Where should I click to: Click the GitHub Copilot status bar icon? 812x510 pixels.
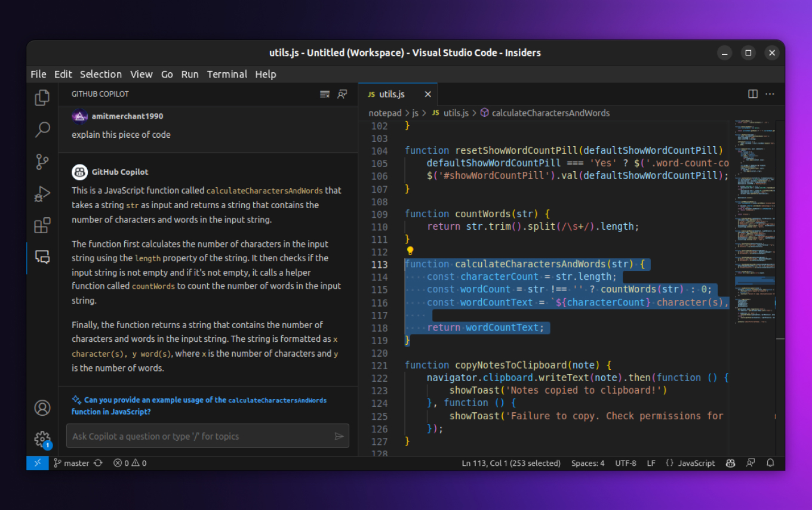click(x=730, y=463)
